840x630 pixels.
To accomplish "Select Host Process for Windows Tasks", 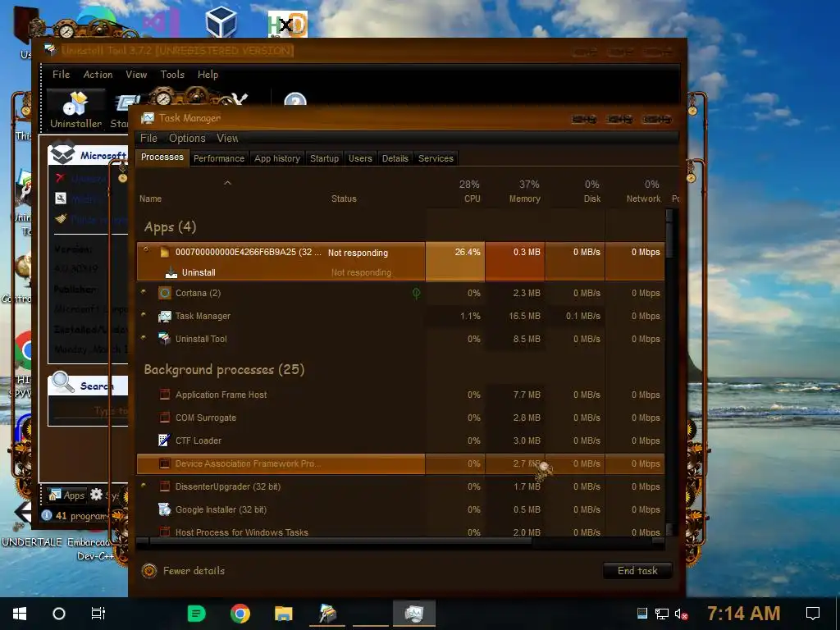I will click(x=400, y=532).
